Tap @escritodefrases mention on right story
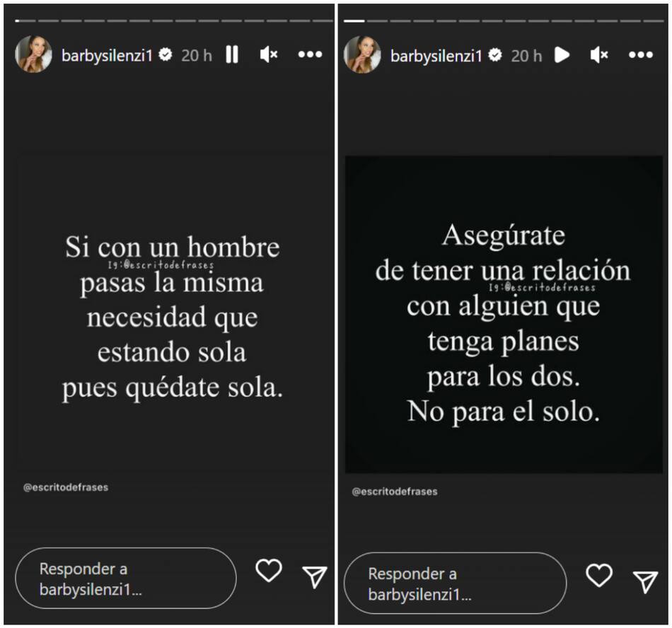This screenshot has height=628, width=672. click(x=395, y=492)
